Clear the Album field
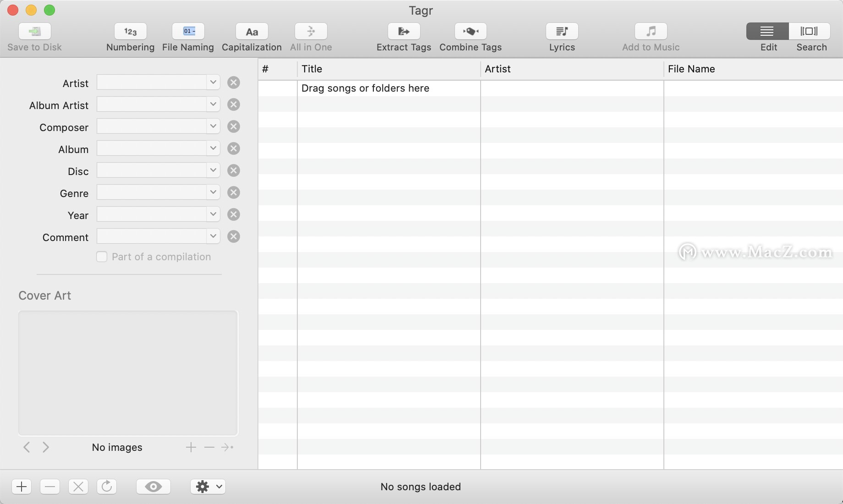 point(234,148)
